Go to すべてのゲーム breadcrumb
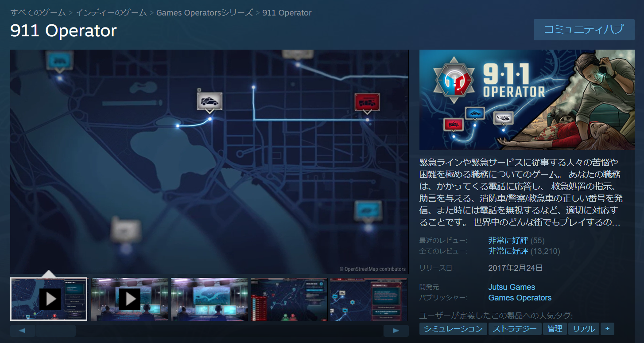Screen dimensions: 644x343 (38, 13)
